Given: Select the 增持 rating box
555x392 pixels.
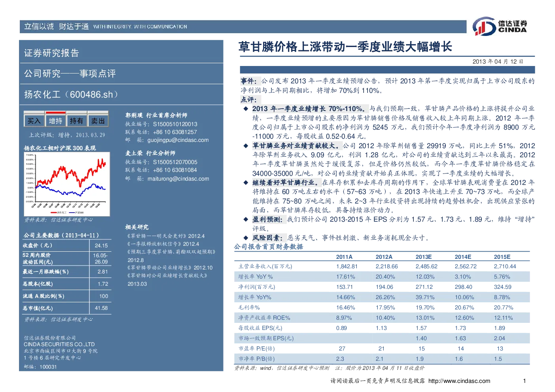Looking at the screenshot, I should pyautogui.click(x=55, y=121).
